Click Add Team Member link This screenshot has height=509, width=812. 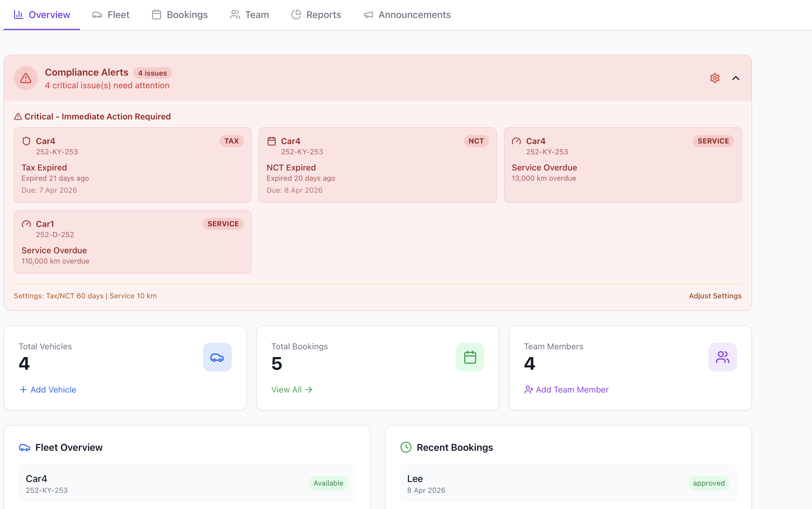566,390
